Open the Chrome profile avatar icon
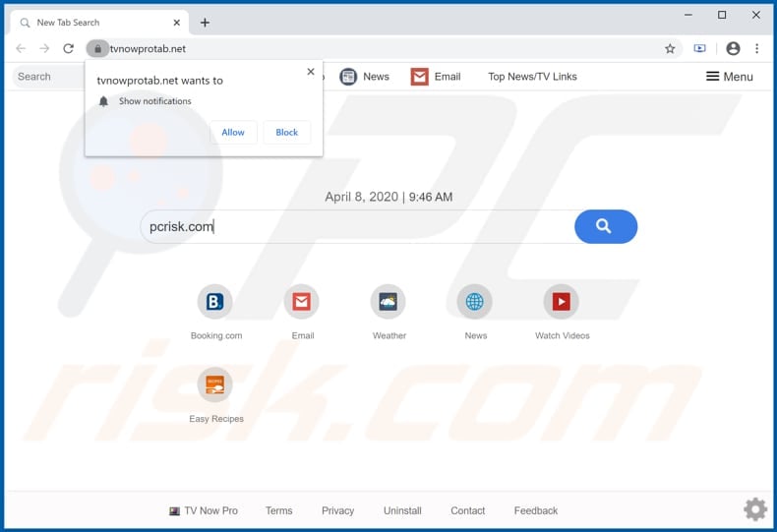This screenshot has width=777, height=532. click(733, 48)
